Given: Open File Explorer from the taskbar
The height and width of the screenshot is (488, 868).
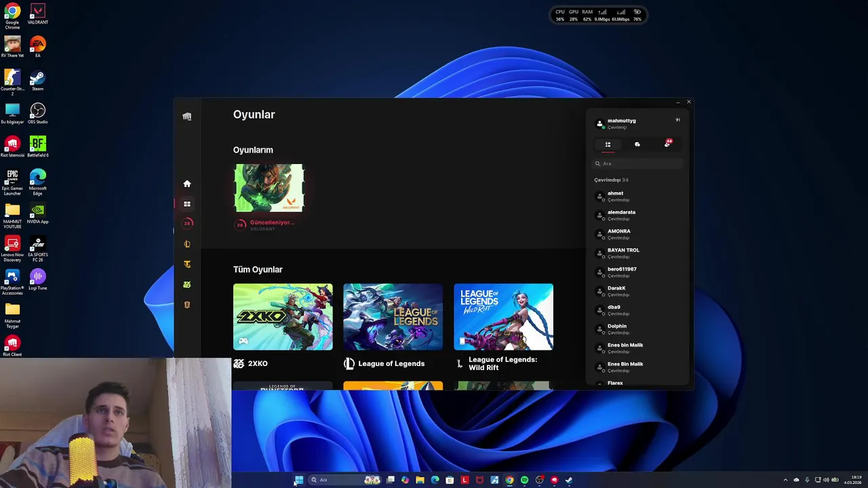Looking at the screenshot, I should point(420,480).
